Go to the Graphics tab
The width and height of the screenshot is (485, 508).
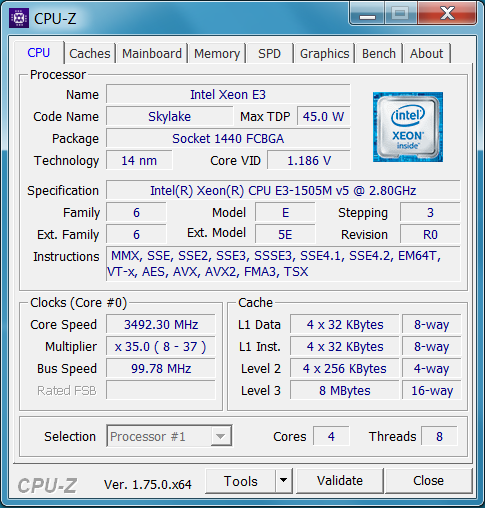[324, 53]
